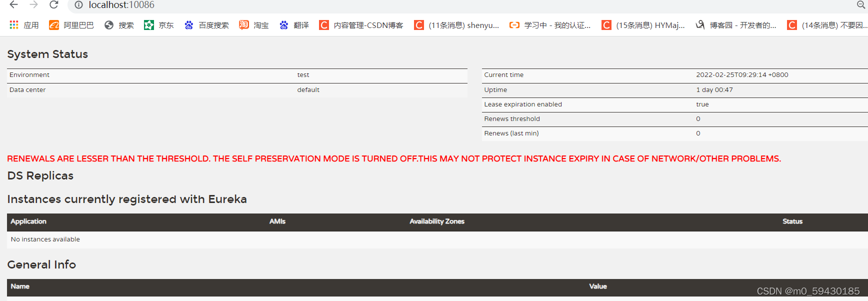
Task: Click the Status column header
Action: coord(792,221)
